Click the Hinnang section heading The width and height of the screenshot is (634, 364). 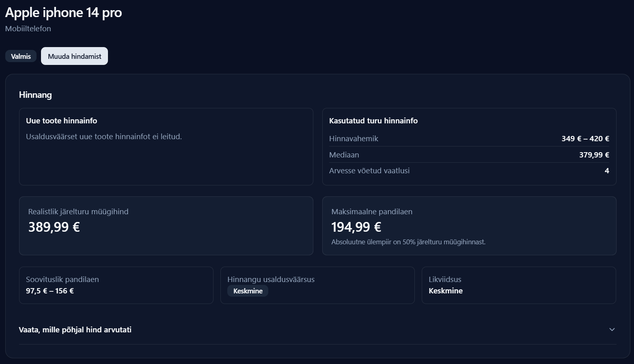pos(35,95)
